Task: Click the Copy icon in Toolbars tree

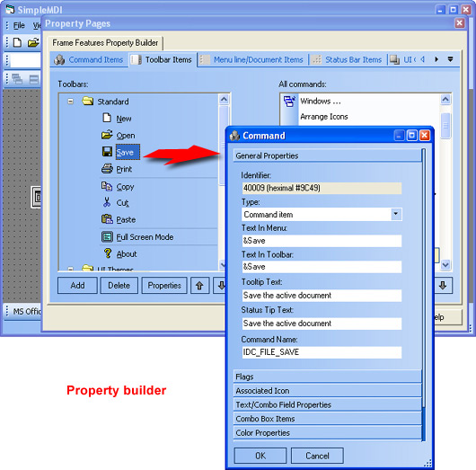Action: 107,186
